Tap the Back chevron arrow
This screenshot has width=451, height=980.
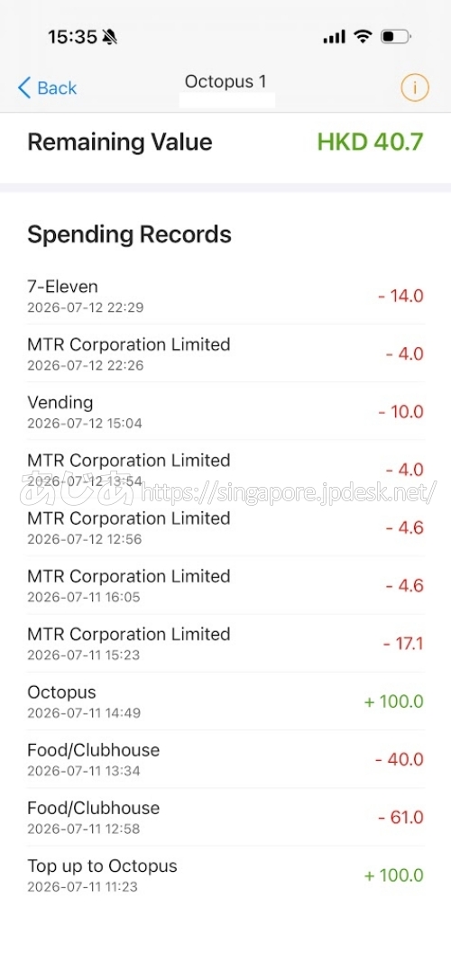coord(24,88)
